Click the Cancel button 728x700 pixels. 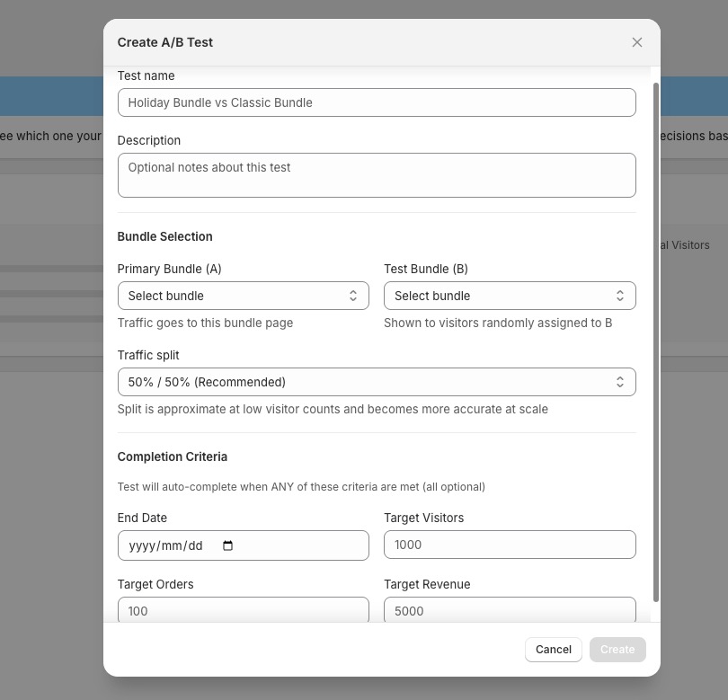[554, 650]
